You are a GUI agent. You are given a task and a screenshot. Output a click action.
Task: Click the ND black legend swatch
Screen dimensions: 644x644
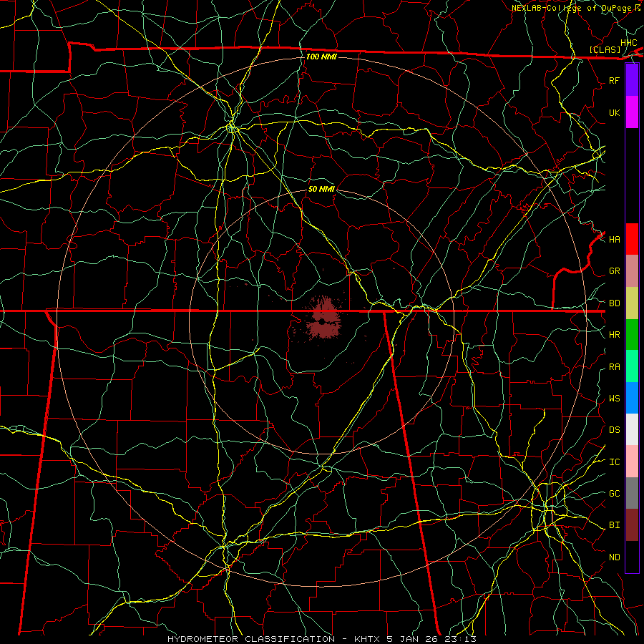point(632,557)
